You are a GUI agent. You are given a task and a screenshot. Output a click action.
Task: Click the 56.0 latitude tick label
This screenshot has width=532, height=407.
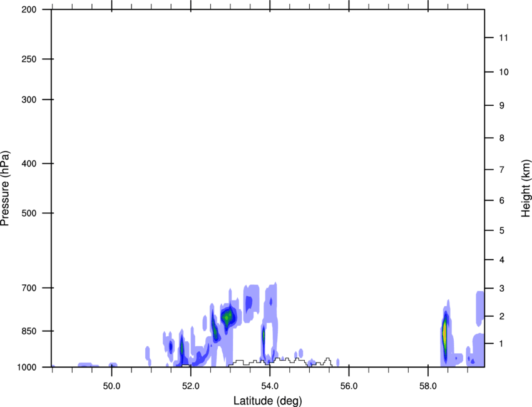349,386
